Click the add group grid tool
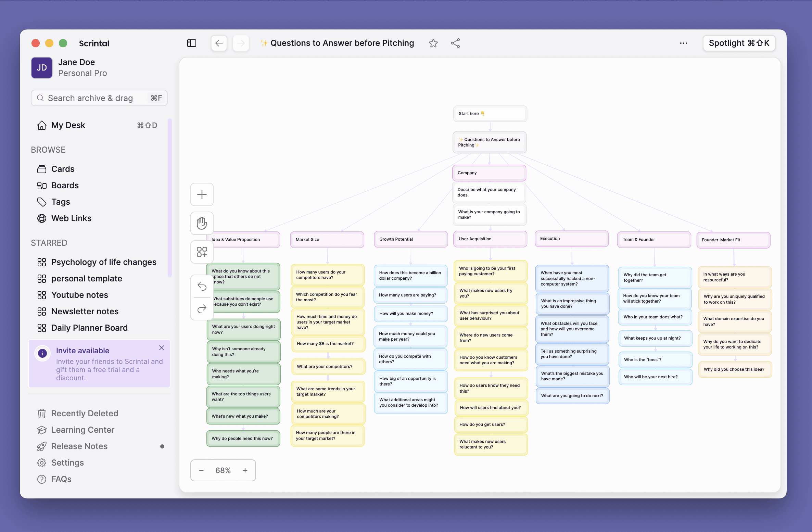This screenshot has width=812, height=532. click(202, 252)
